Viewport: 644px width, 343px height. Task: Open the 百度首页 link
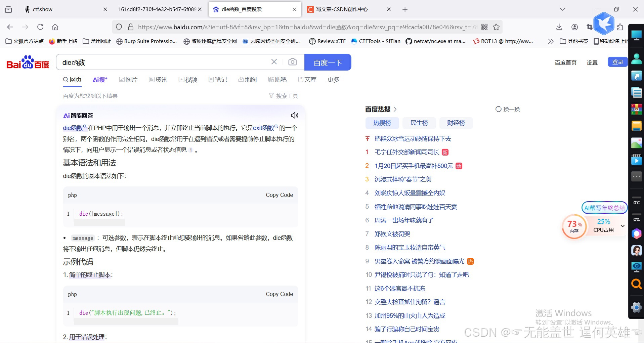(565, 62)
